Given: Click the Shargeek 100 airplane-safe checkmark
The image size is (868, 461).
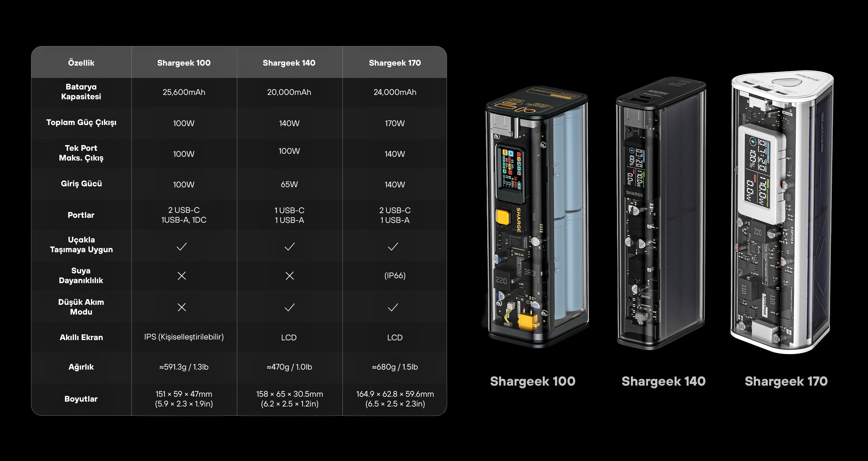Looking at the screenshot, I should click(x=182, y=247).
